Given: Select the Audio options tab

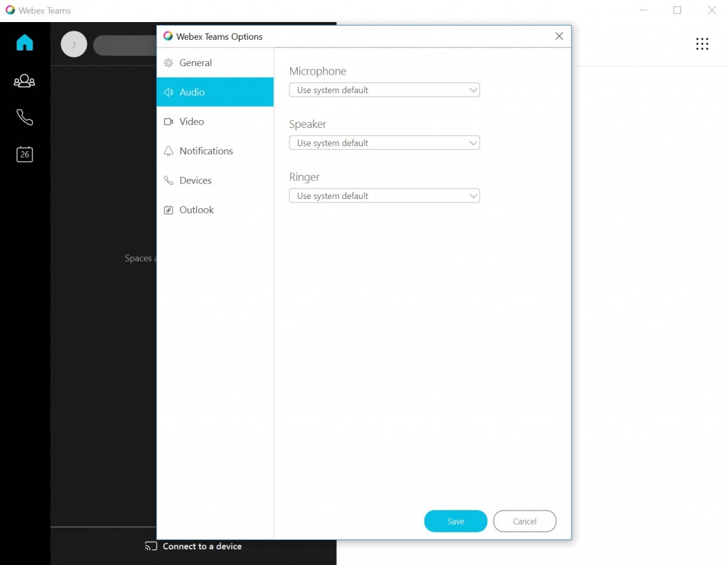Looking at the screenshot, I should 215,92.
